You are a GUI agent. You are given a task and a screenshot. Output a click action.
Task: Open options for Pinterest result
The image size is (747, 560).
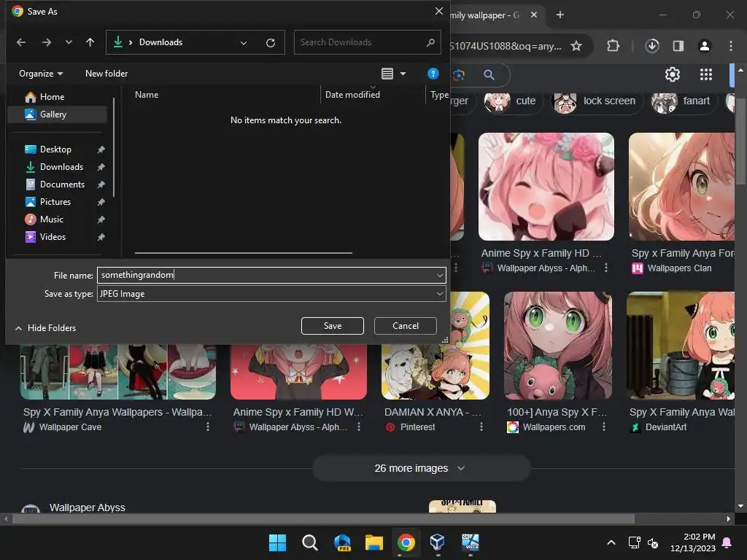pos(481,427)
